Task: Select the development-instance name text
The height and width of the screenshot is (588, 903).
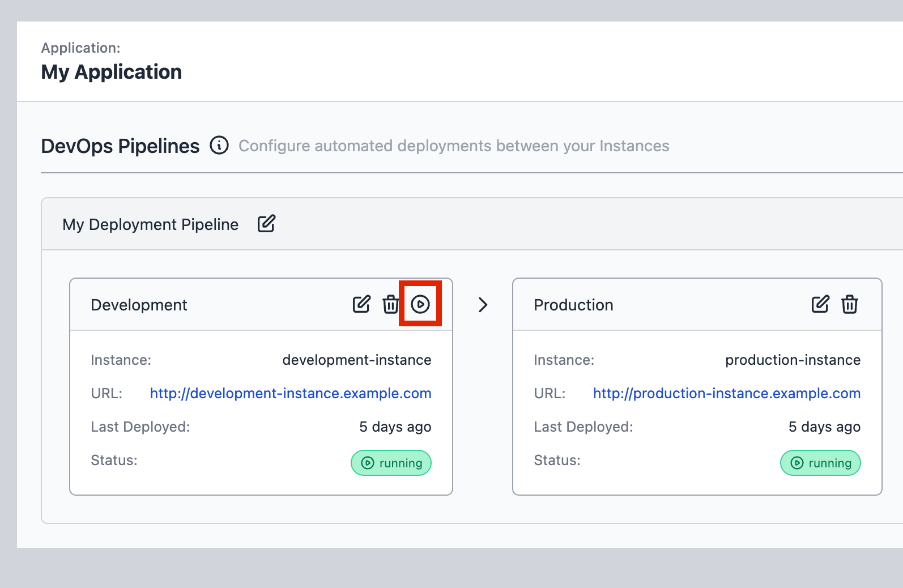Action: click(x=357, y=360)
